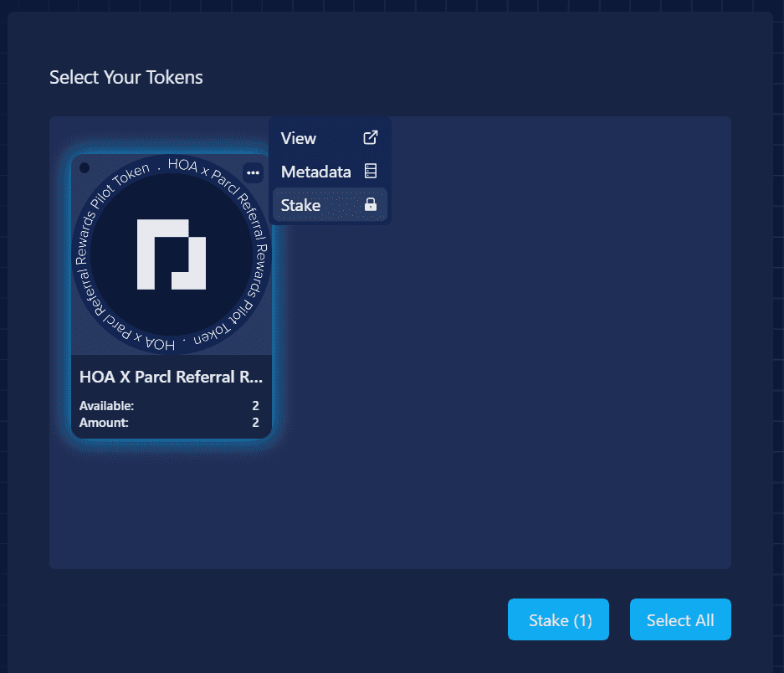Select the HOA x Parcl token image
Screen dimensions: 784x673
coord(172,254)
